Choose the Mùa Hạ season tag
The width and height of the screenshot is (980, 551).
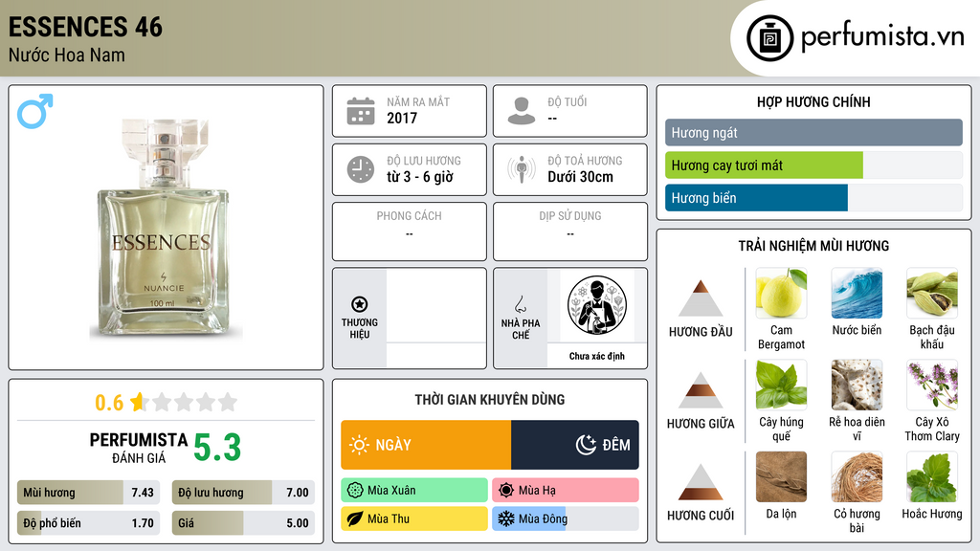tap(566, 491)
